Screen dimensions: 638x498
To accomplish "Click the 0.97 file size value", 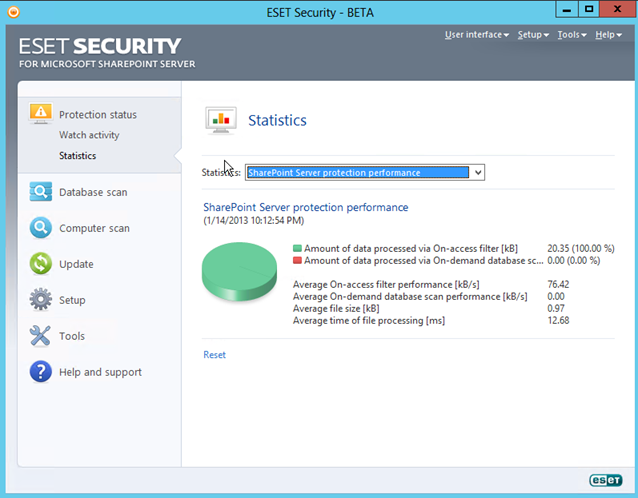I will (x=556, y=308).
